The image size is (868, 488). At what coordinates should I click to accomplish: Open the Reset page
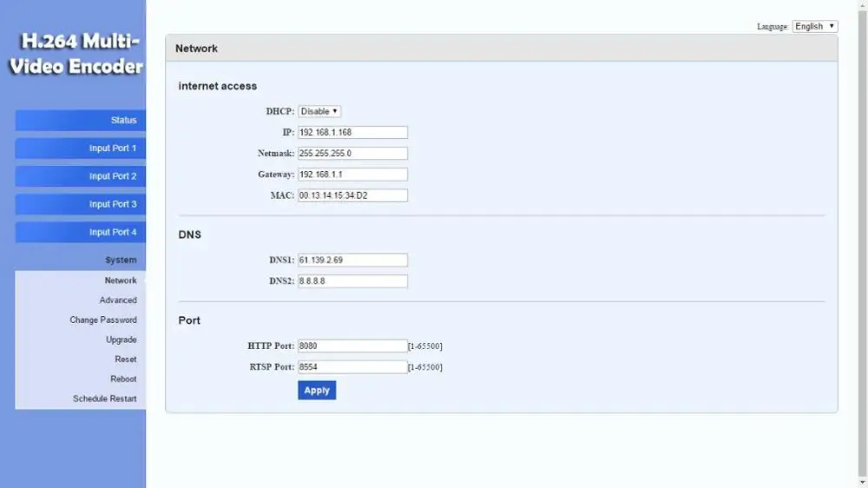[x=126, y=359]
